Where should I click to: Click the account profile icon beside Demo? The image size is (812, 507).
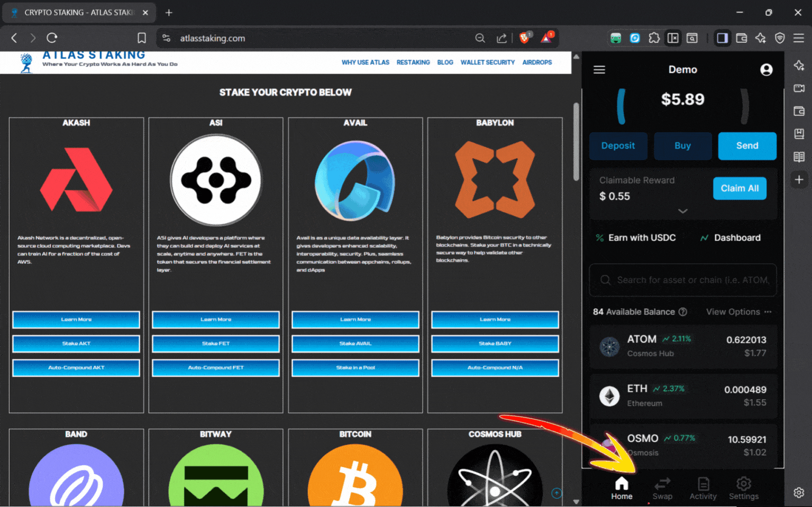click(x=767, y=69)
